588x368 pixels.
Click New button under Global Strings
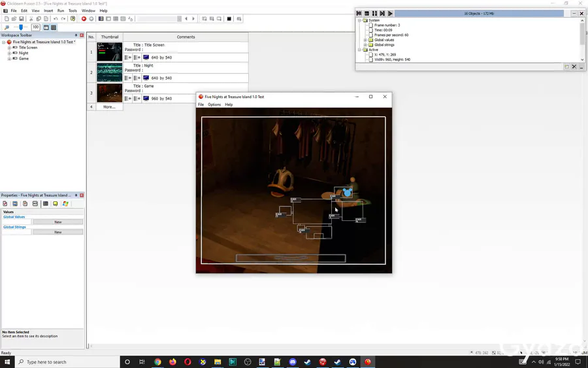tap(57, 232)
